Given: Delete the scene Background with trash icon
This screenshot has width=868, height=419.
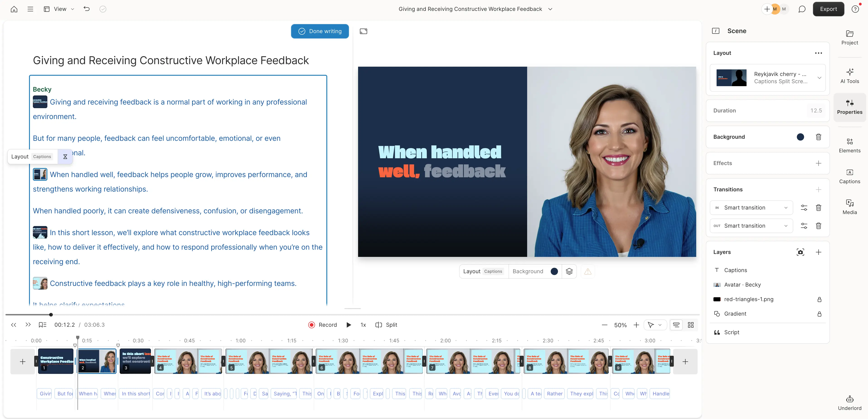Looking at the screenshot, I should (x=818, y=137).
